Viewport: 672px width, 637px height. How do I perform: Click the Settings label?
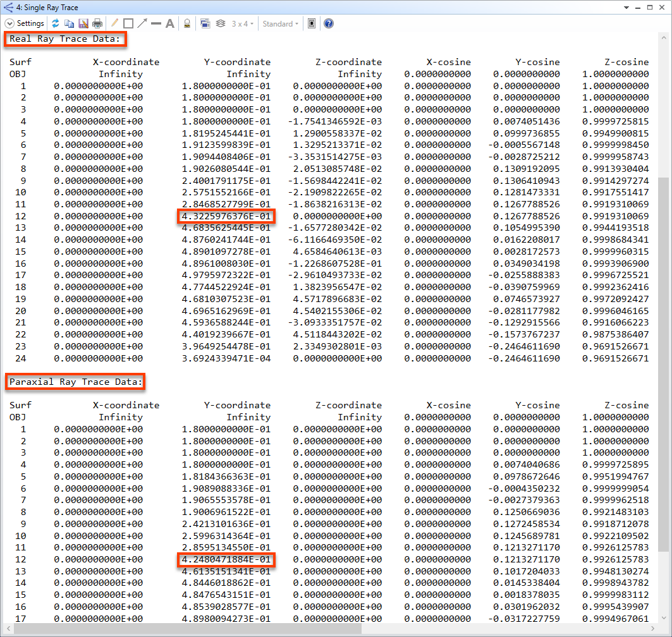tap(30, 23)
